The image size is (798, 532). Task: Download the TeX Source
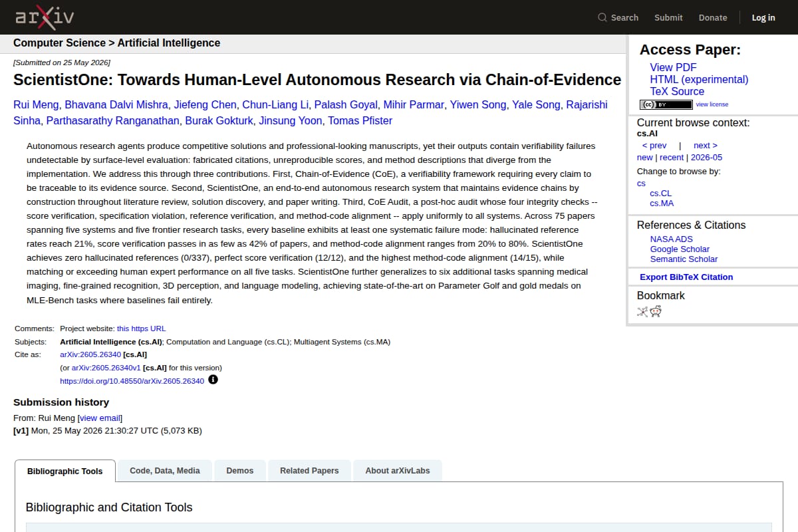677,91
